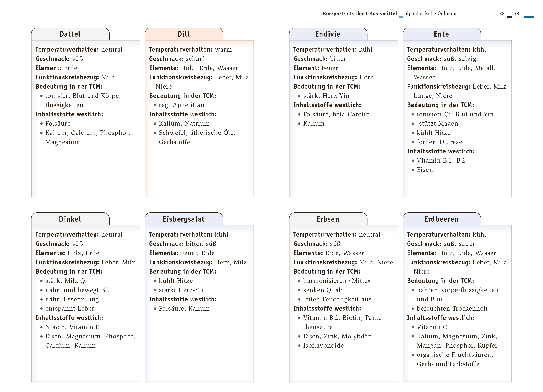Viewport: 543px width, 392px height.
Task: Click the teal color bar top right
Action: coord(529,17)
